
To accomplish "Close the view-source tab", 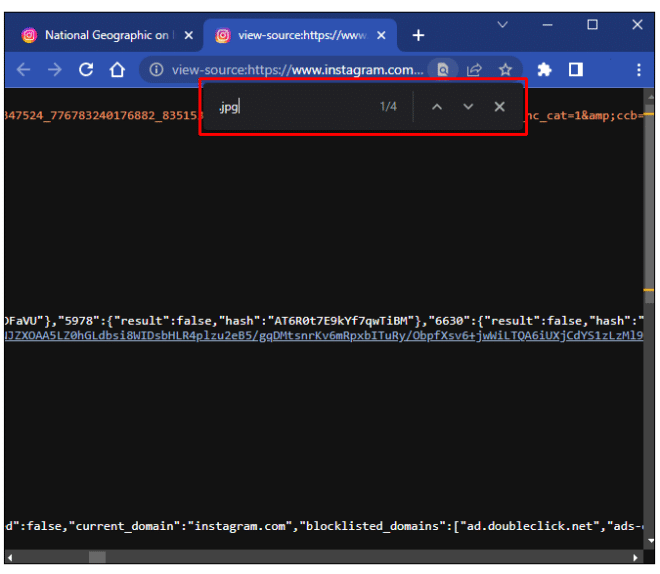I will (x=381, y=35).
